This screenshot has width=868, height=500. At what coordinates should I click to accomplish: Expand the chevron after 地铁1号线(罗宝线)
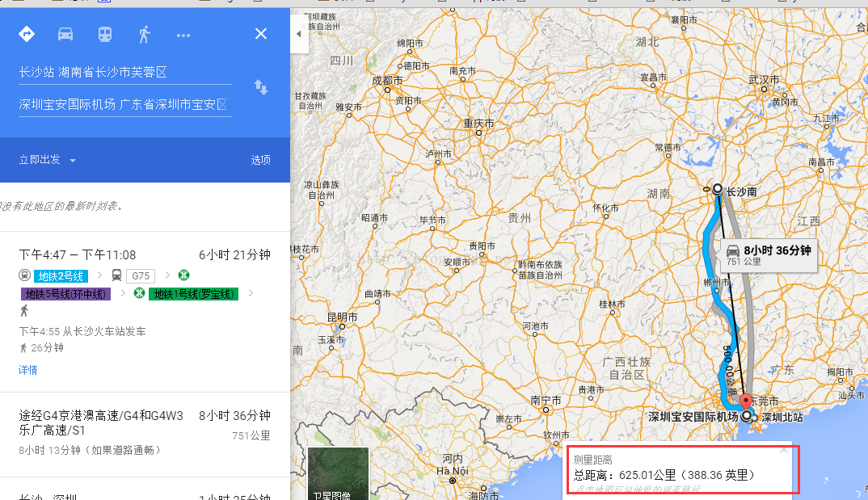pyautogui.click(x=251, y=293)
